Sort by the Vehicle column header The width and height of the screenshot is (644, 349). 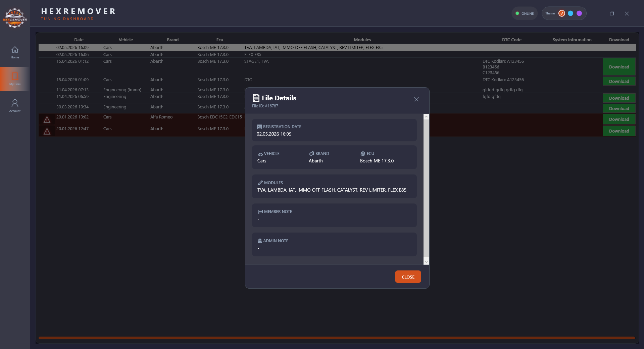126,40
